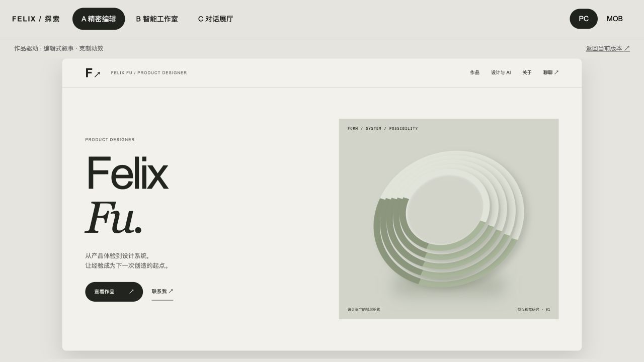
Task: Enable the PC preview mode
Action: tap(584, 19)
